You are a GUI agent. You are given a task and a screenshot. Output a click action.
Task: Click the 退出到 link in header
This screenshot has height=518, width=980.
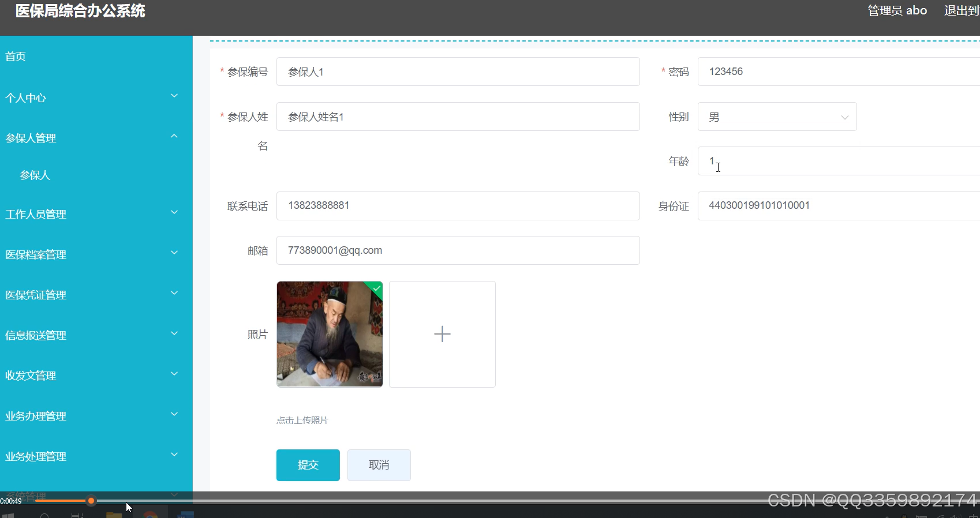962,10
